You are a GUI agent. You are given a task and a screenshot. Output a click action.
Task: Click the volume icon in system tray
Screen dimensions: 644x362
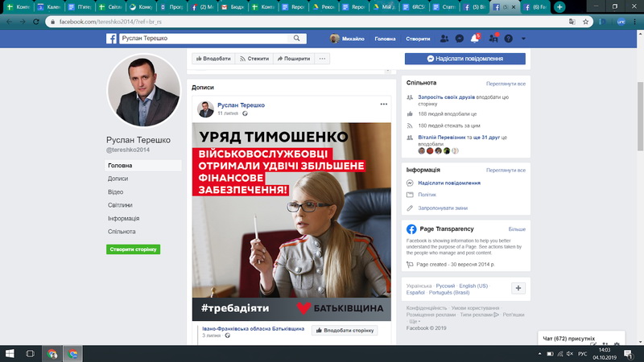[x=570, y=354]
